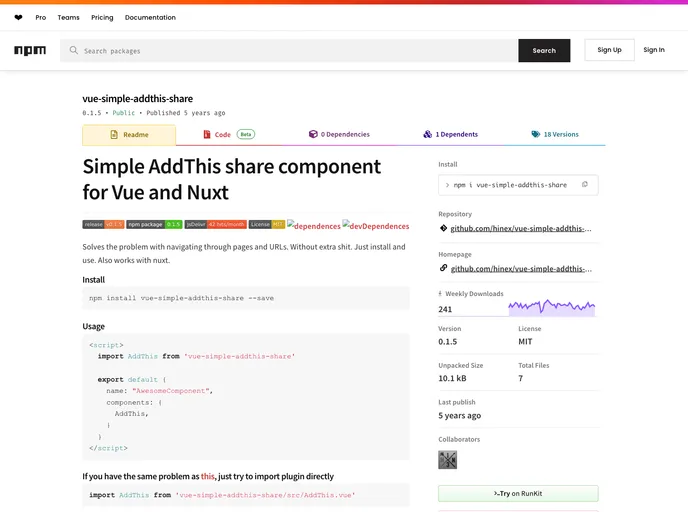Click the Sign In link
Viewport: 688px width, 512px height.
(x=654, y=50)
